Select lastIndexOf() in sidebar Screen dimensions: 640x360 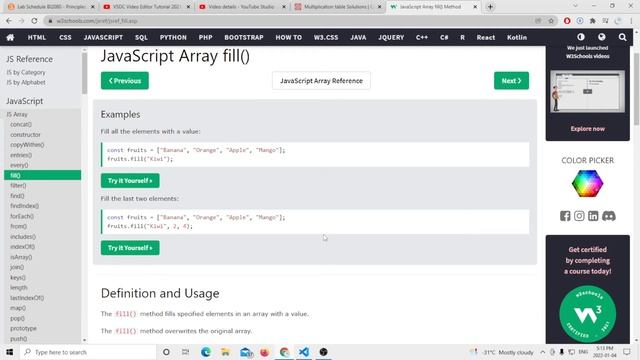point(27,298)
